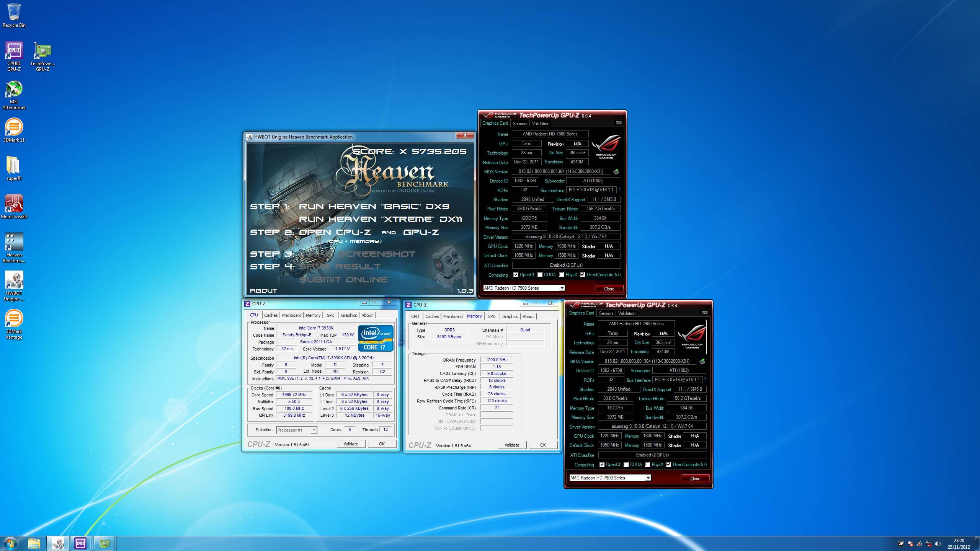980x551 pixels.
Task: Click Close button in bottom GPU-Z
Action: tap(695, 479)
